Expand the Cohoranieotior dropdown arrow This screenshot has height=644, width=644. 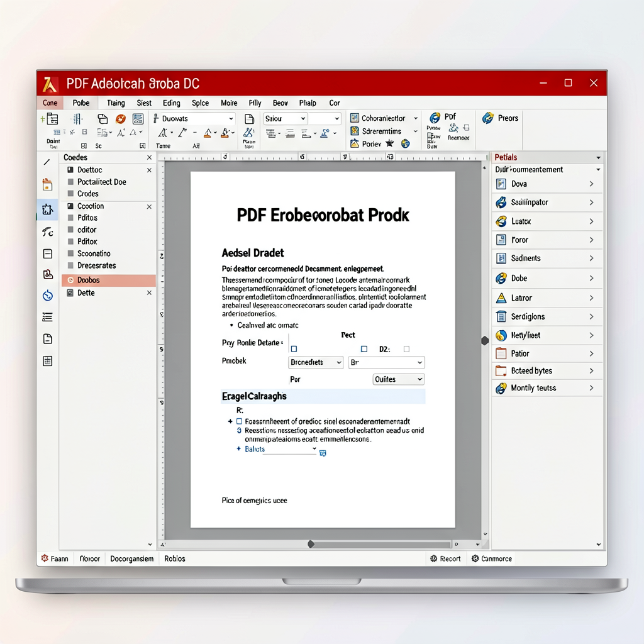[416, 118]
